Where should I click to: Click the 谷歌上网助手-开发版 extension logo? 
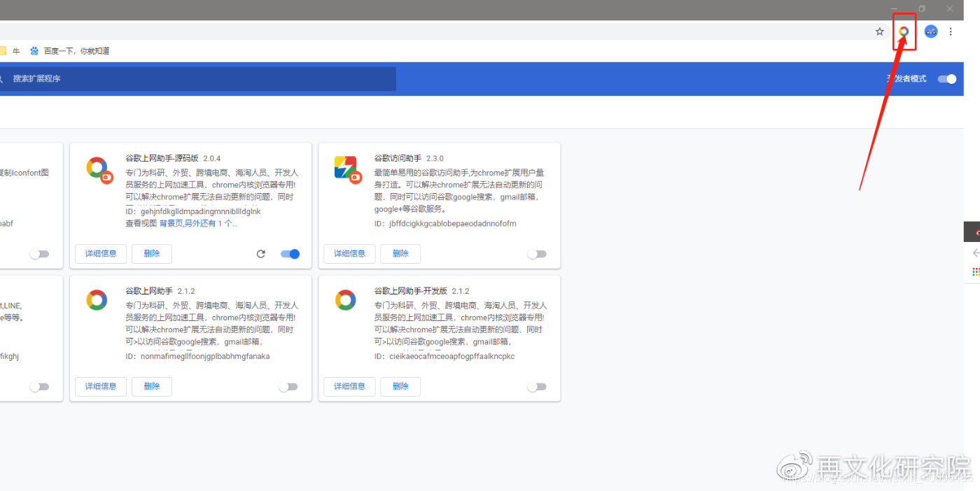(x=345, y=300)
